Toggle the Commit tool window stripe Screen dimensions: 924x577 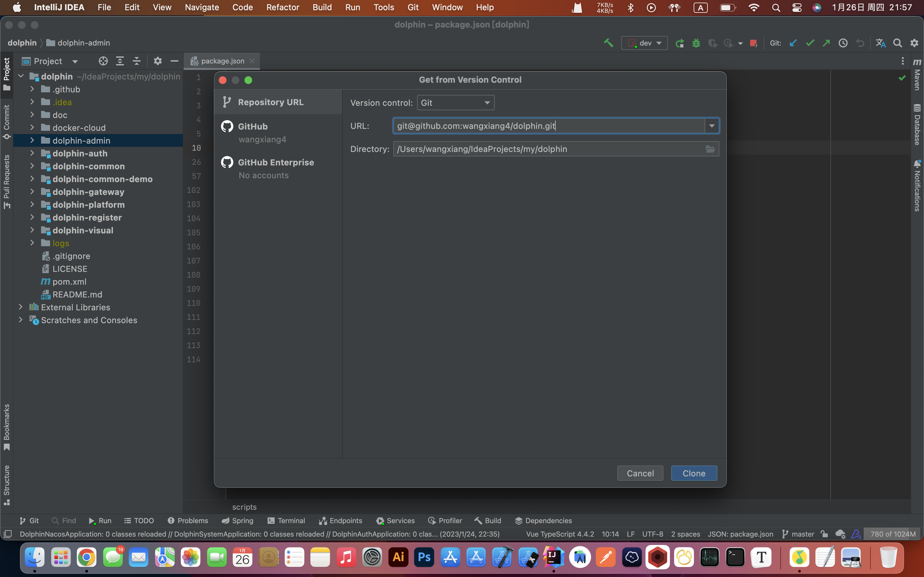point(6,121)
